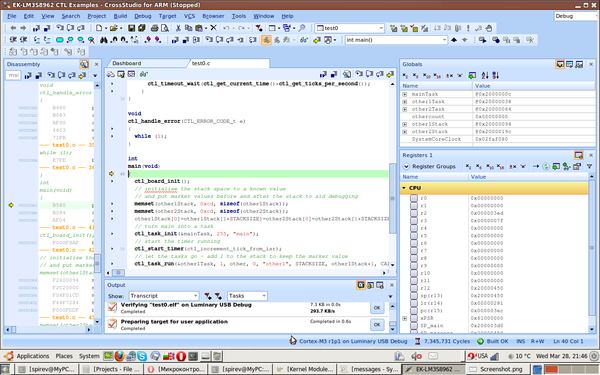The height and width of the screenshot is (375, 600).
Task: Sort Globals ascending
Action: point(485,75)
